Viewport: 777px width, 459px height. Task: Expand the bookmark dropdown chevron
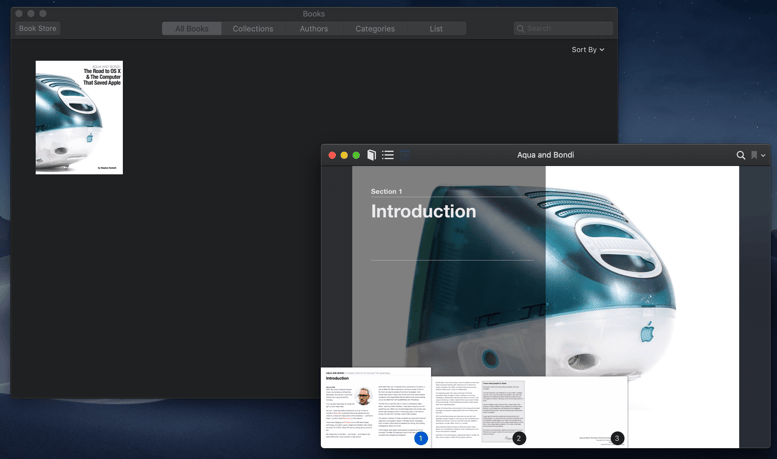point(763,156)
